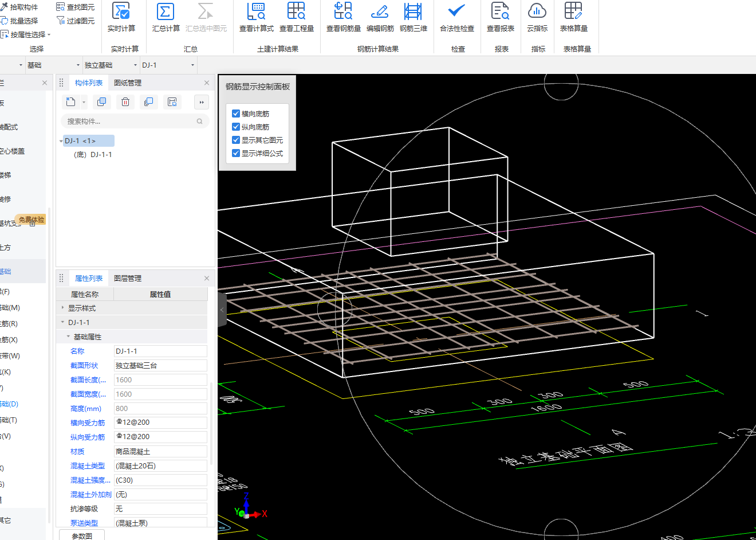Click the 混凝土强度 value field (C30)

tap(160, 480)
